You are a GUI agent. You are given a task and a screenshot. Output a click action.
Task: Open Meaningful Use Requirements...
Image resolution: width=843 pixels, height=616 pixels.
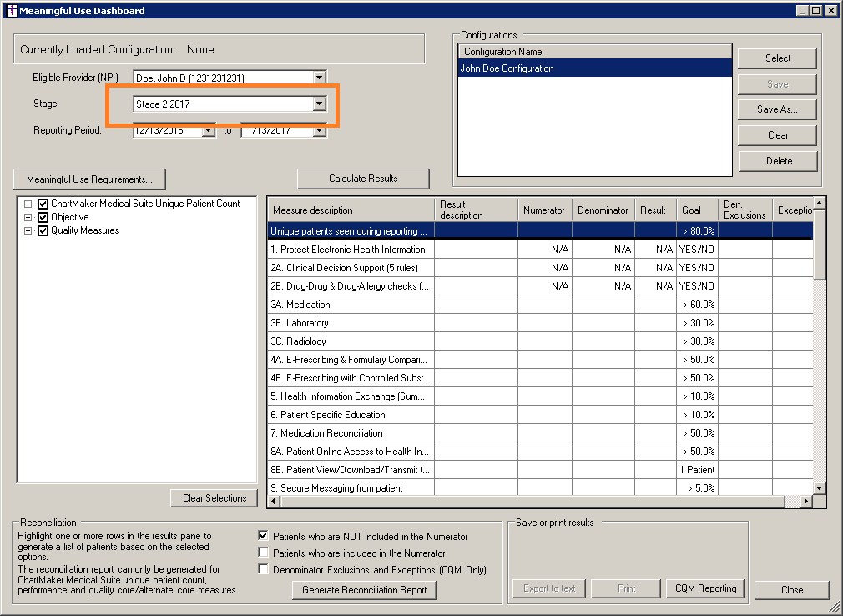point(89,179)
